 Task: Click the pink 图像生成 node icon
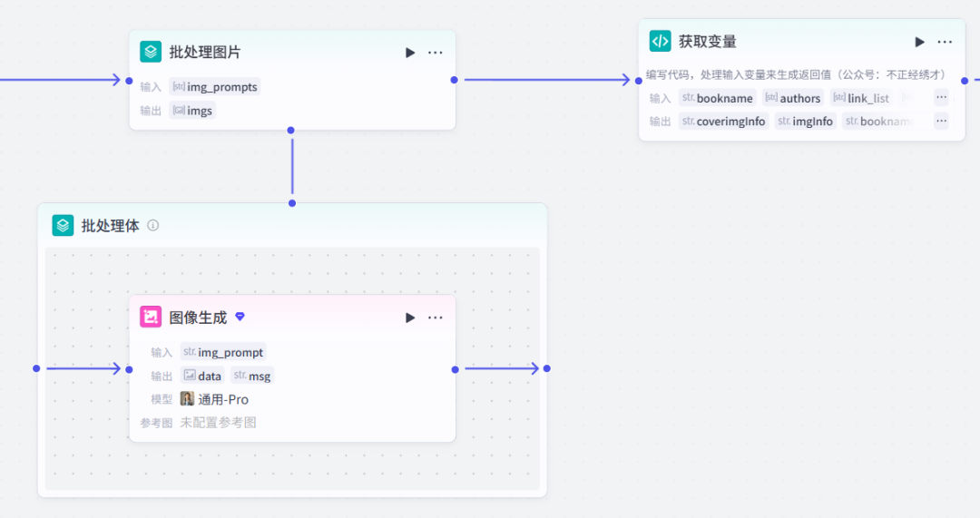151,317
